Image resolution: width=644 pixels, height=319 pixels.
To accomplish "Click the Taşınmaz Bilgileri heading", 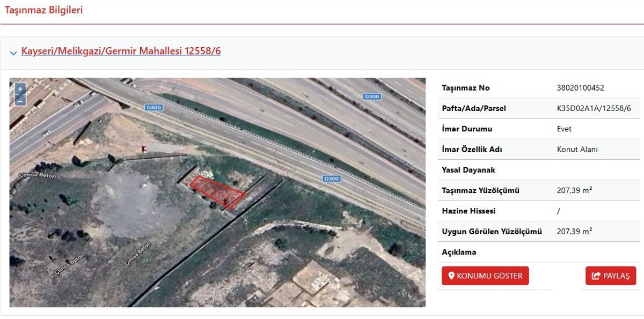I will tap(43, 10).
